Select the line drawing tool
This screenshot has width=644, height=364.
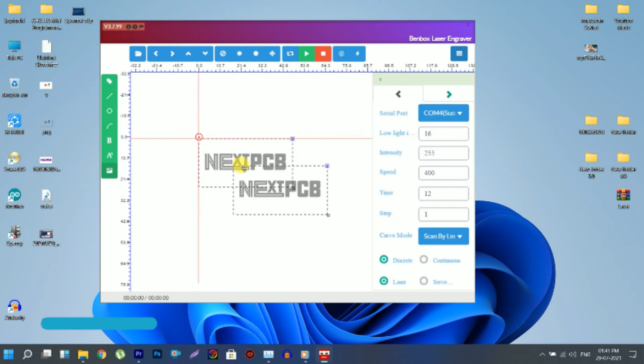pyautogui.click(x=109, y=96)
